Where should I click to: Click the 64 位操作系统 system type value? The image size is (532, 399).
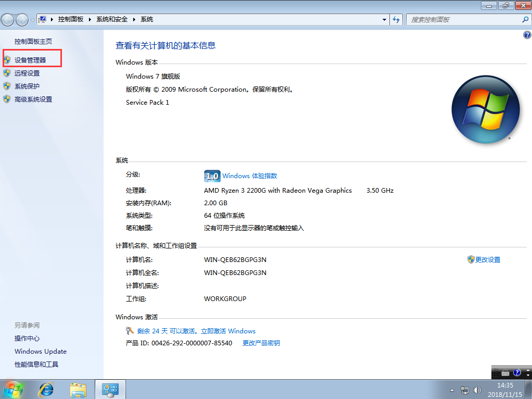point(224,216)
